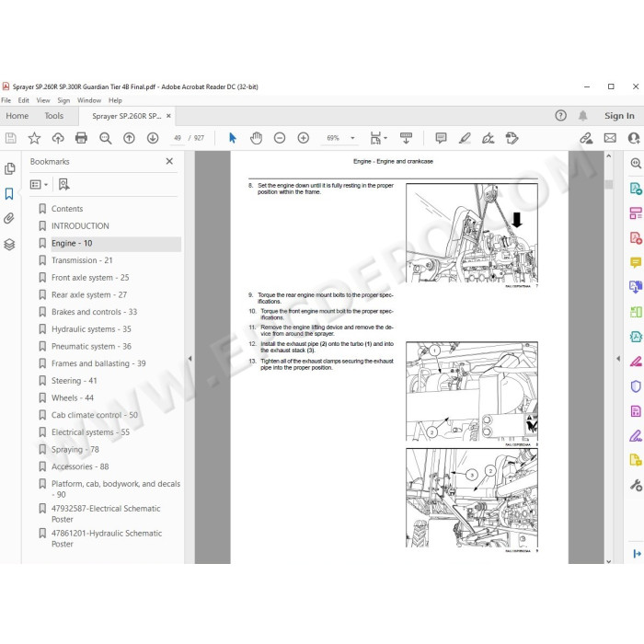
Task: Open the Window menu
Action: click(89, 100)
